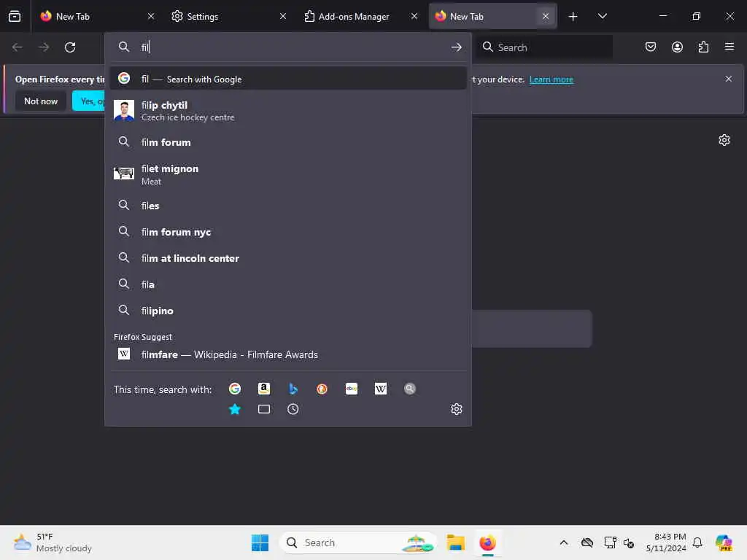This screenshot has width=747, height=560.
Task: Close the Settings tab
Action: [283, 16]
